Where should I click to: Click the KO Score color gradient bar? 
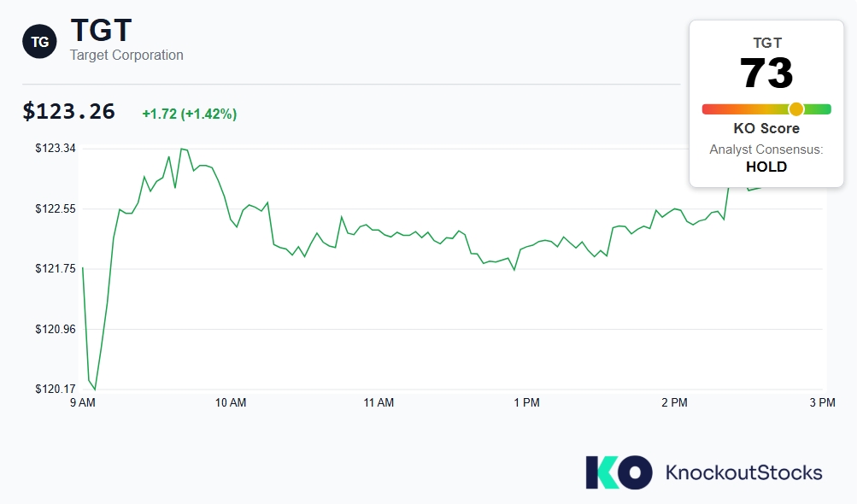(x=766, y=109)
